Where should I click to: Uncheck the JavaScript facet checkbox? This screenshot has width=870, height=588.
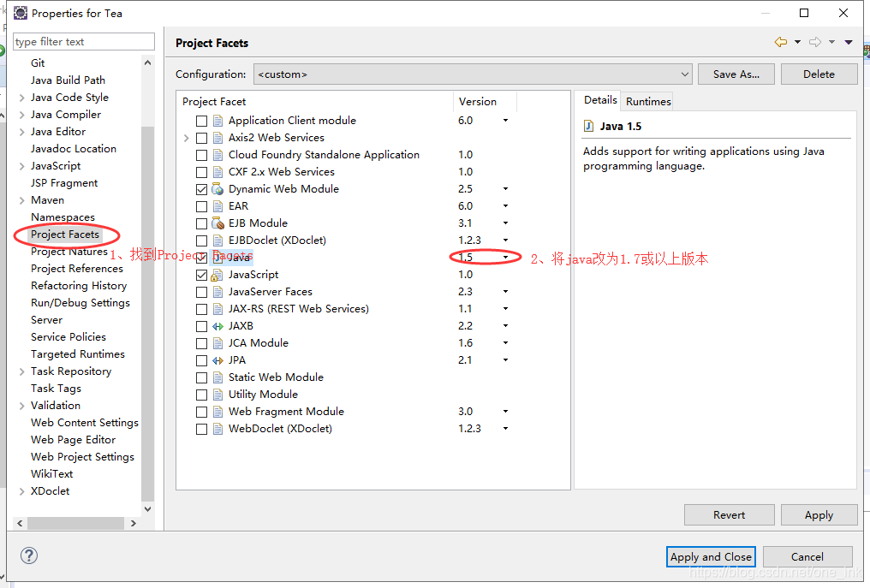[x=201, y=275]
